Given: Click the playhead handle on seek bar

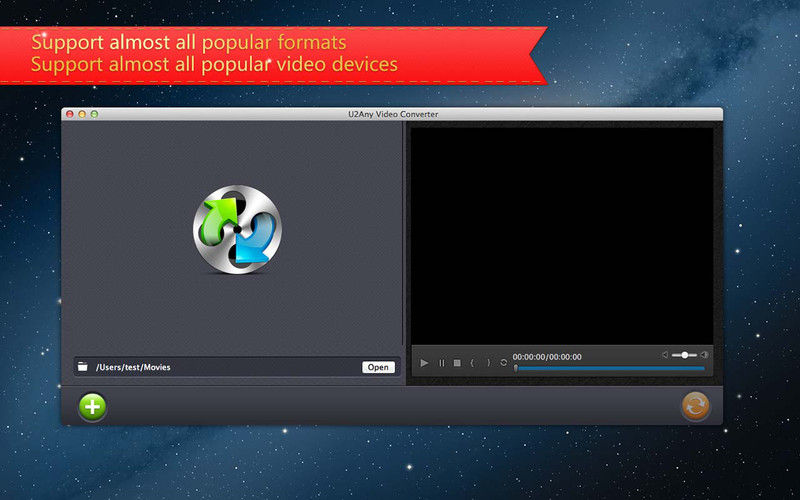Looking at the screenshot, I should (516, 368).
